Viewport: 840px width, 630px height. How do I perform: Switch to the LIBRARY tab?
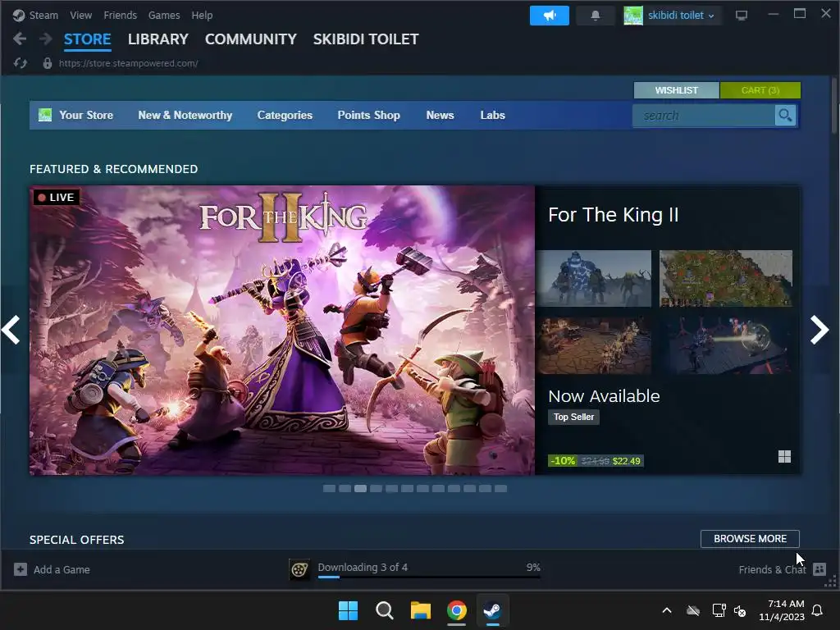(158, 39)
